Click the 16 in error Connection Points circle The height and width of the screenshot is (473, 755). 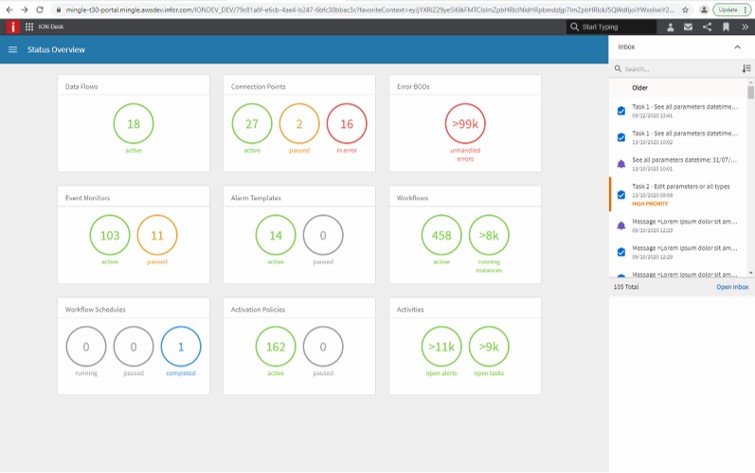pyautogui.click(x=347, y=124)
